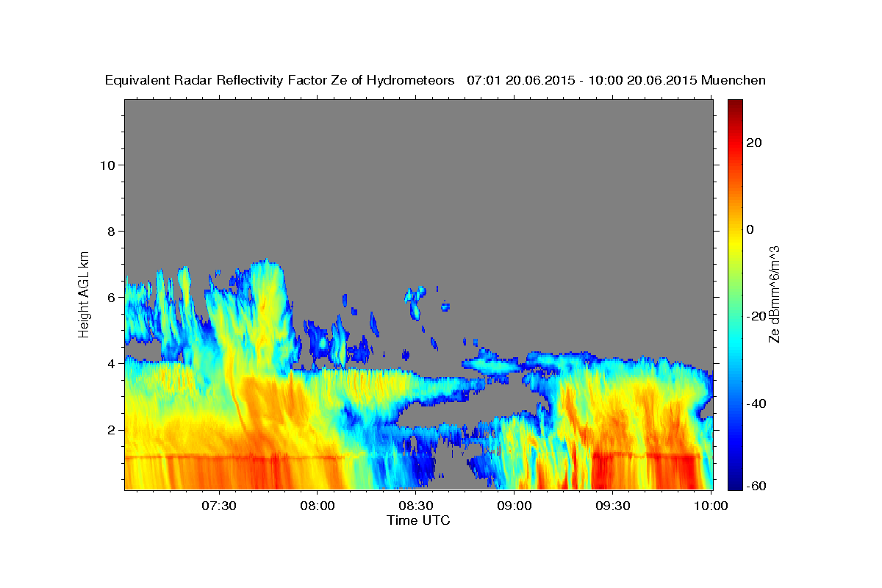Viewport: 882px width, 588px height.
Task: Click the 'Ze dBmm^6/m^3' colorbar unit label
Action: 774,294
